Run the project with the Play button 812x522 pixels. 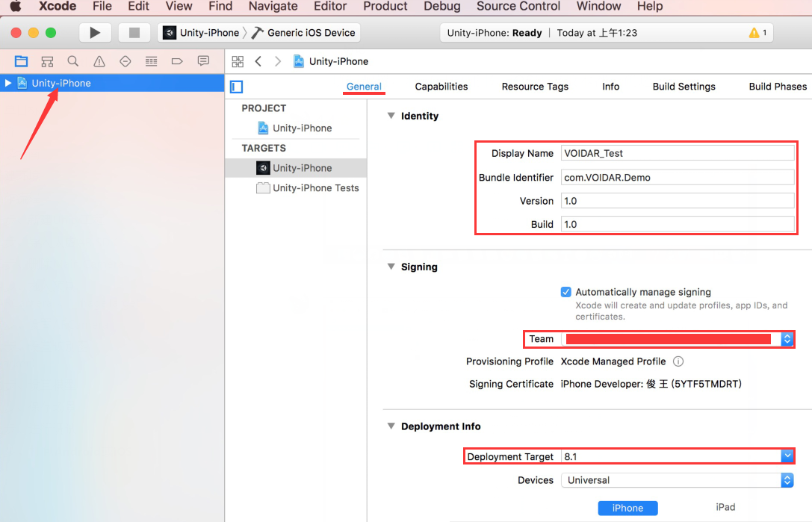tap(95, 33)
